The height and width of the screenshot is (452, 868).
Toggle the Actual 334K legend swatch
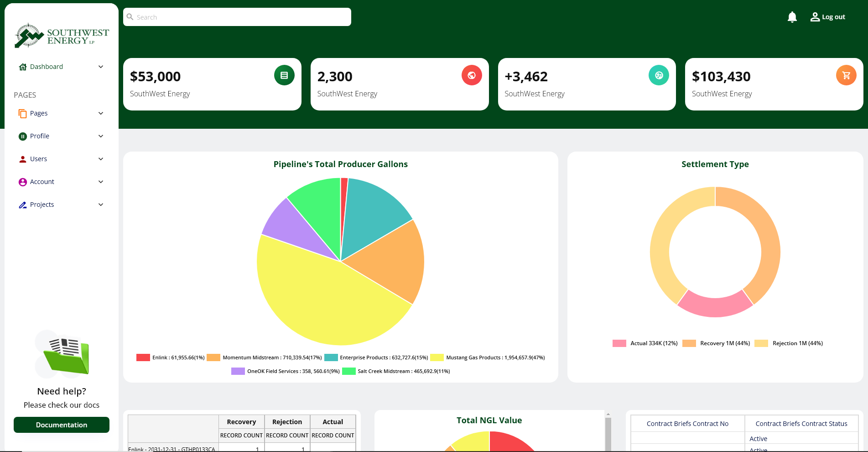[619, 343]
